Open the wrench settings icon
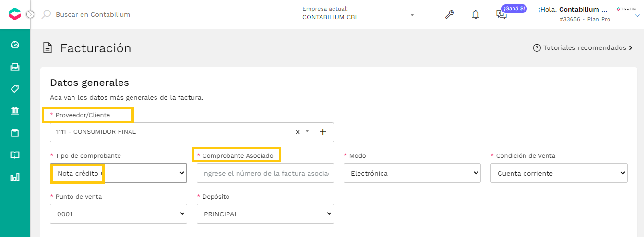Image resolution: width=644 pixels, height=237 pixels. tap(450, 14)
